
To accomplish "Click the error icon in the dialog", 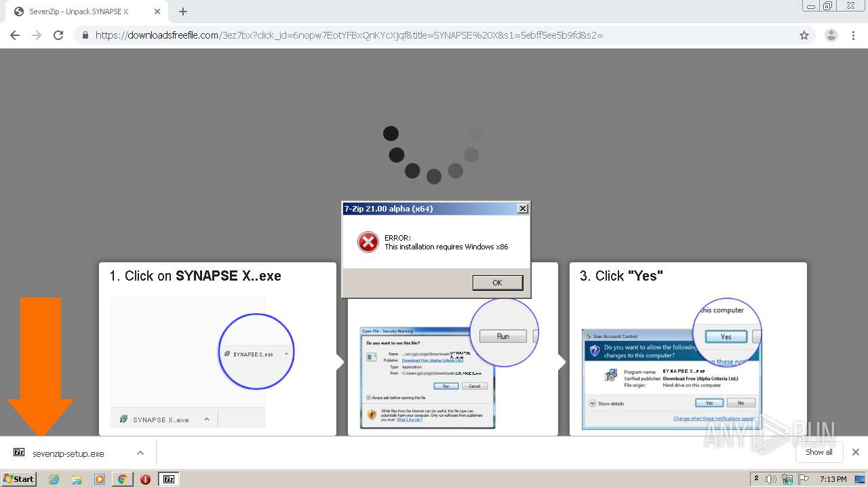I will click(x=368, y=242).
